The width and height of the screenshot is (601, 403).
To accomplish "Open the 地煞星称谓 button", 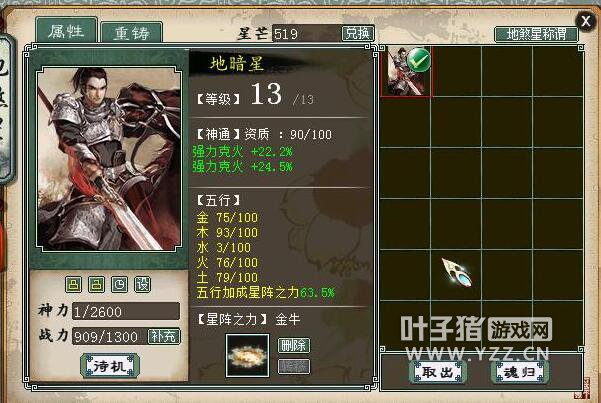I will point(536,34).
